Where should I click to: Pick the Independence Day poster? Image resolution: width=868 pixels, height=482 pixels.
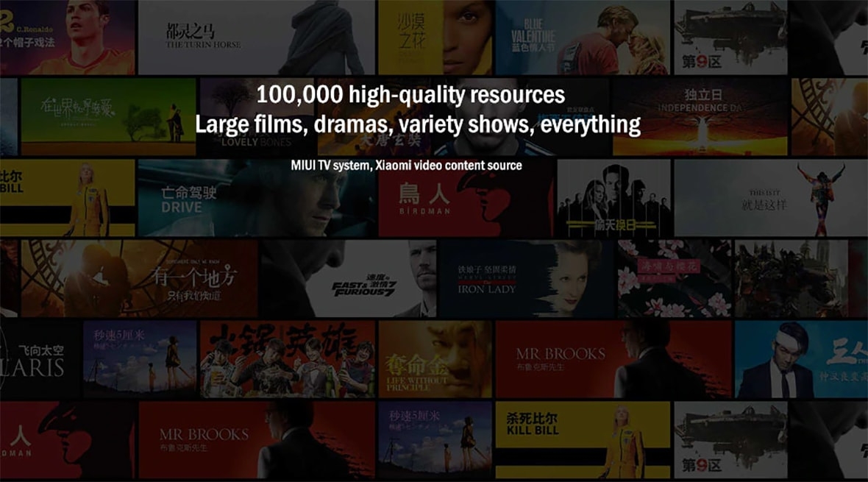click(x=700, y=117)
